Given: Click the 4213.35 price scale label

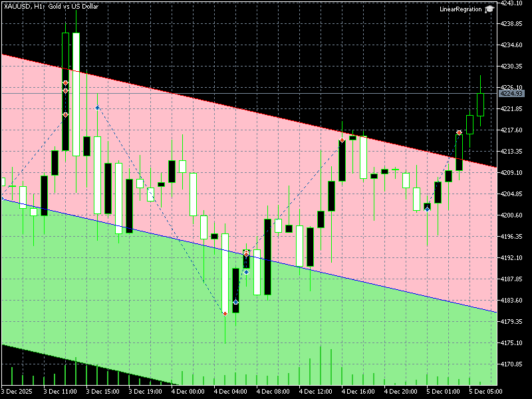Looking at the screenshot, I should pyautogui.click(x=511, y=152).
